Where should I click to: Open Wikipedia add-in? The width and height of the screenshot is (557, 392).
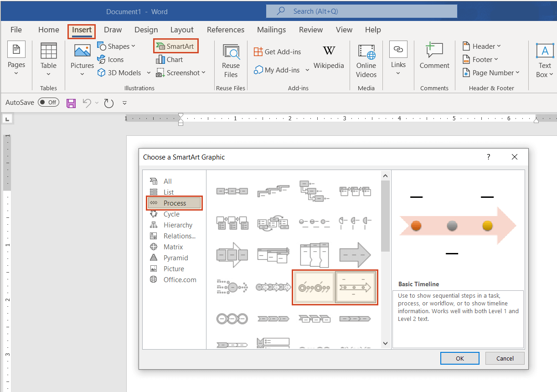point(329,57)
